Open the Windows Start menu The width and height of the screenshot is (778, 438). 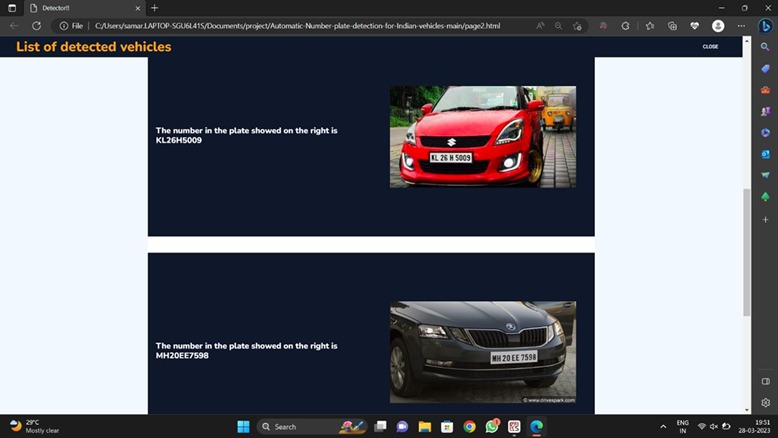[x=243, y=427]
